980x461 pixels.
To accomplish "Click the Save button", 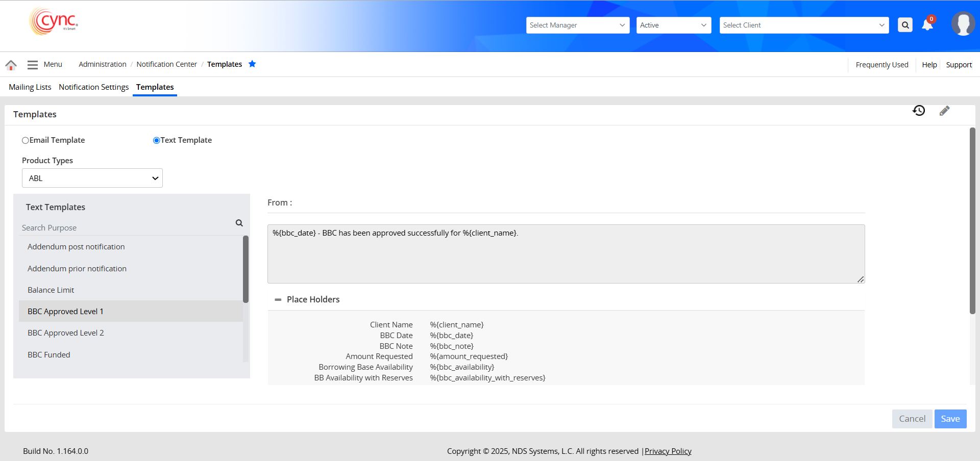I will click(x=950, y=419).
